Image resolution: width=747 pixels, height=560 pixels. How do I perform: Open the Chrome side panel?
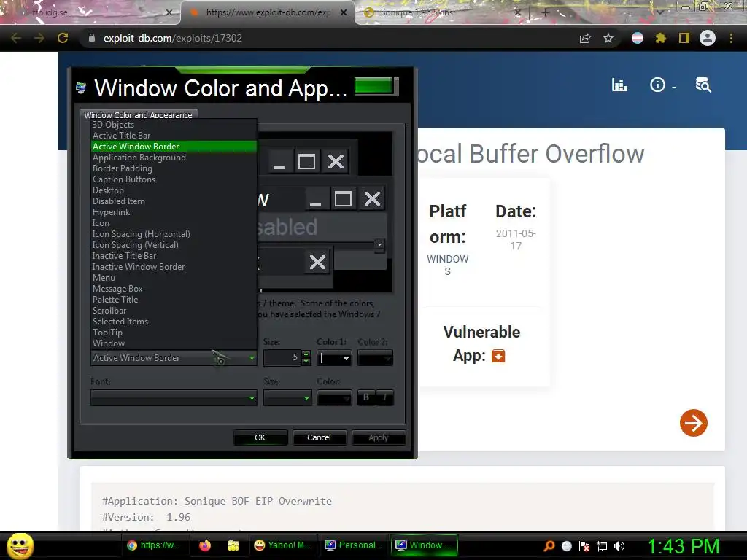pos(684,38)
